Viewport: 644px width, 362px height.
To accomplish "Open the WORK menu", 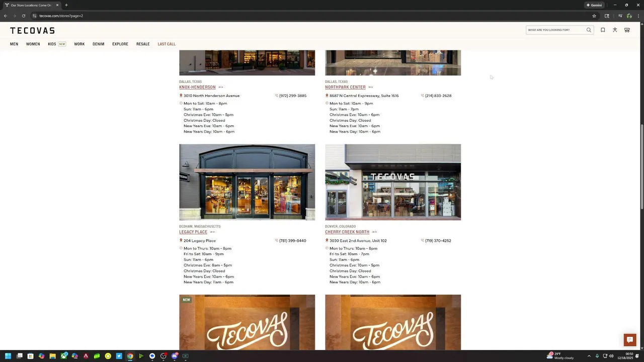I will pyautogui.click(x=79, y=44).
